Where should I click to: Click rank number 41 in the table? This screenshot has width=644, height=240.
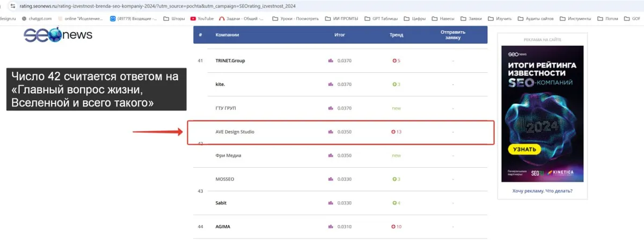(x=200, y=61)
